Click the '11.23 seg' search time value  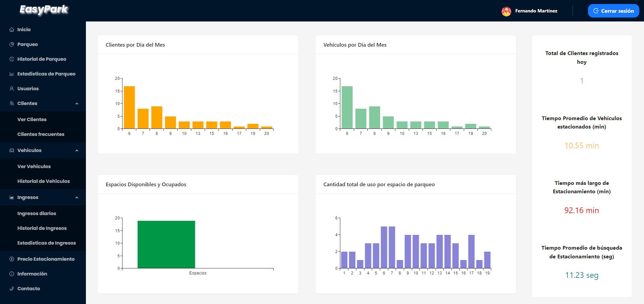coord(582,275)
